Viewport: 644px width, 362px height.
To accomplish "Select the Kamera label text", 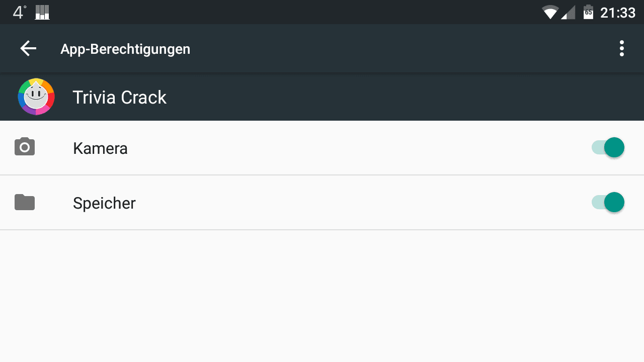I will point(100,148).
